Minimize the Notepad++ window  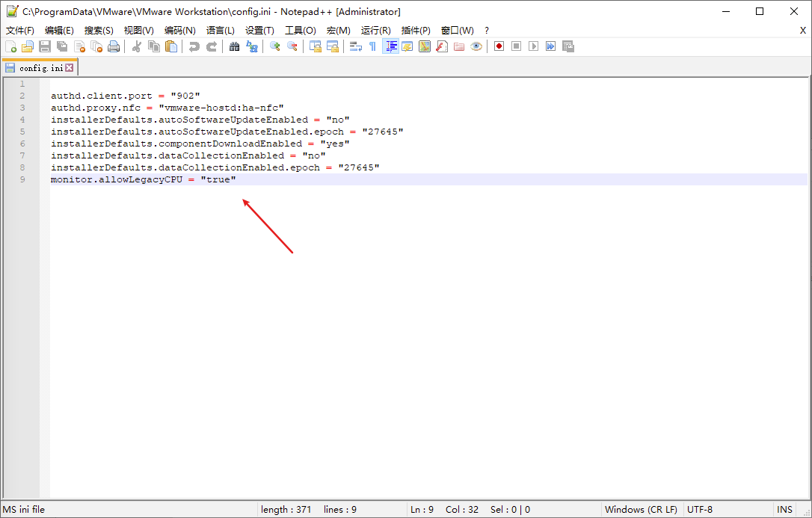pos(725,11)
